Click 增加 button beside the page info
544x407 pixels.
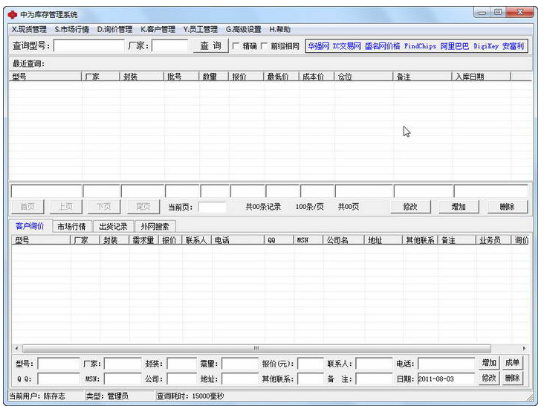458,207
